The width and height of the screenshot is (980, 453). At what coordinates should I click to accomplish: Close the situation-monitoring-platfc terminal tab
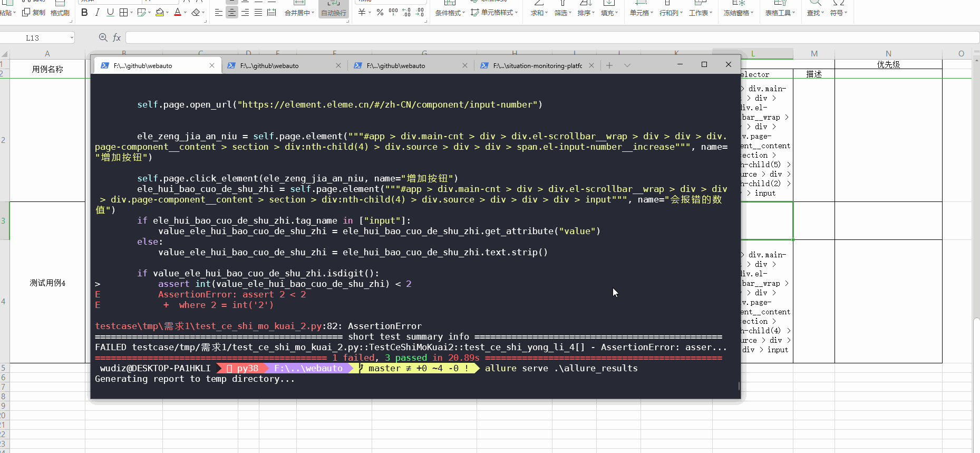[591, 65]
